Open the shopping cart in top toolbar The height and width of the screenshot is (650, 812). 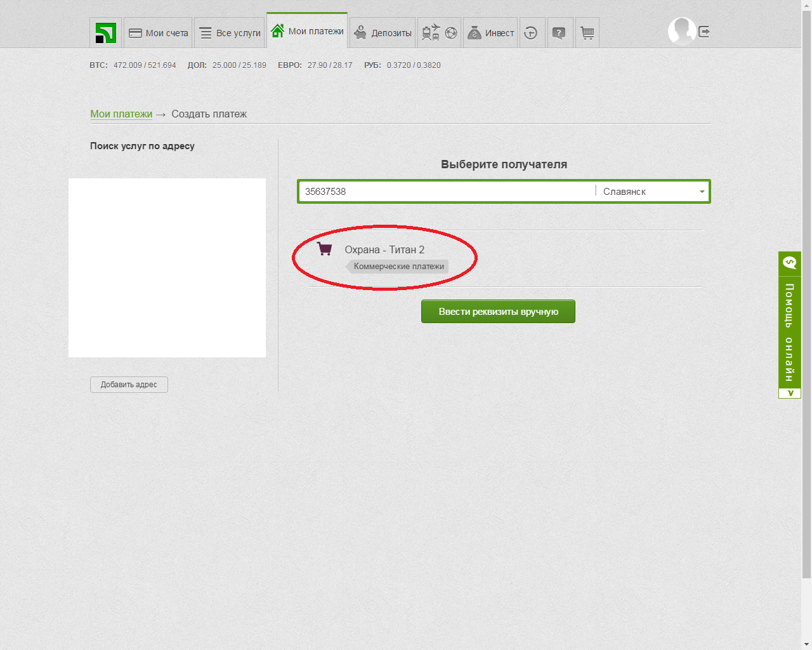click(x=587, y=33)
